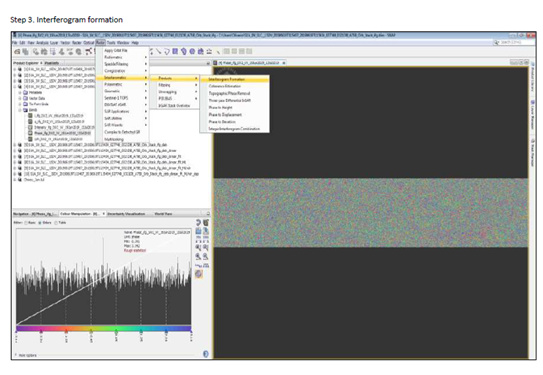This screenshot has width=543, height=375.
Task: Select the Sliders radio button
Action: [x=40, y=223]
